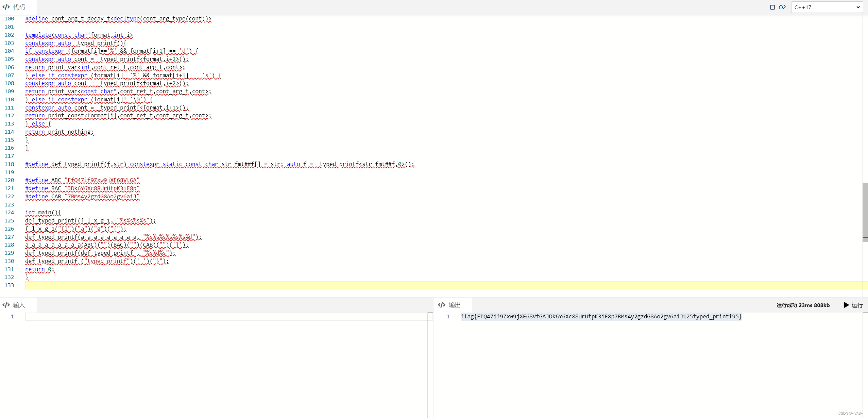Open the C++17 language dropdown

tap(827, 7)
